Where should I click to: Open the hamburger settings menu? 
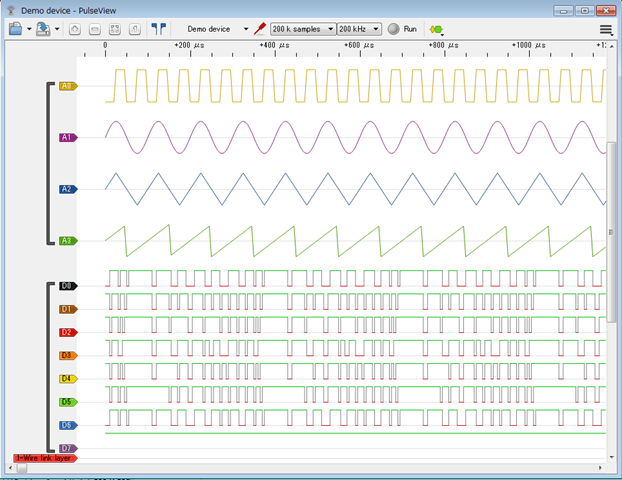tap(606, 29)
